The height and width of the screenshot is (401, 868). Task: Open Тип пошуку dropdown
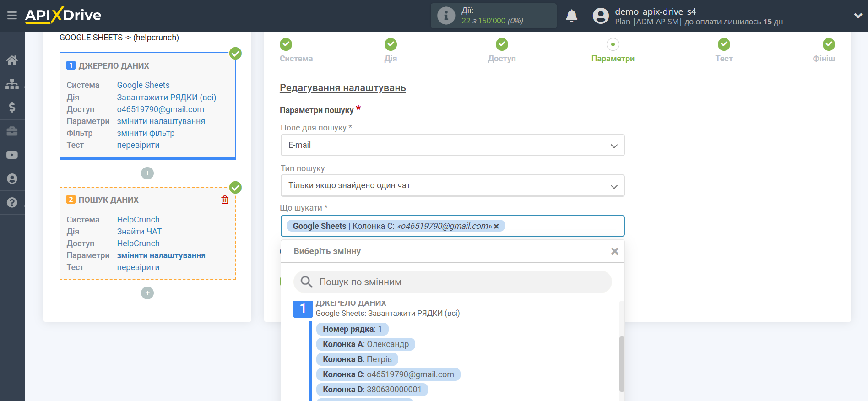tap(452, 185)
